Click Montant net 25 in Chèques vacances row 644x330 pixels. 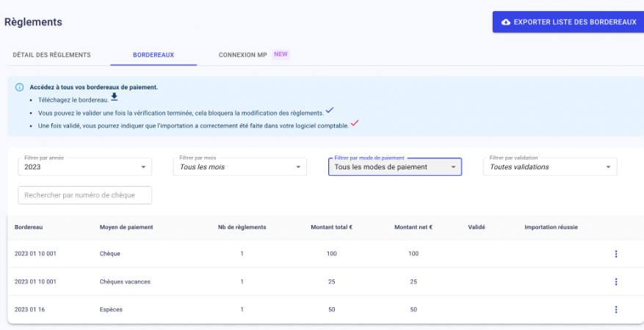pos(413,282)
